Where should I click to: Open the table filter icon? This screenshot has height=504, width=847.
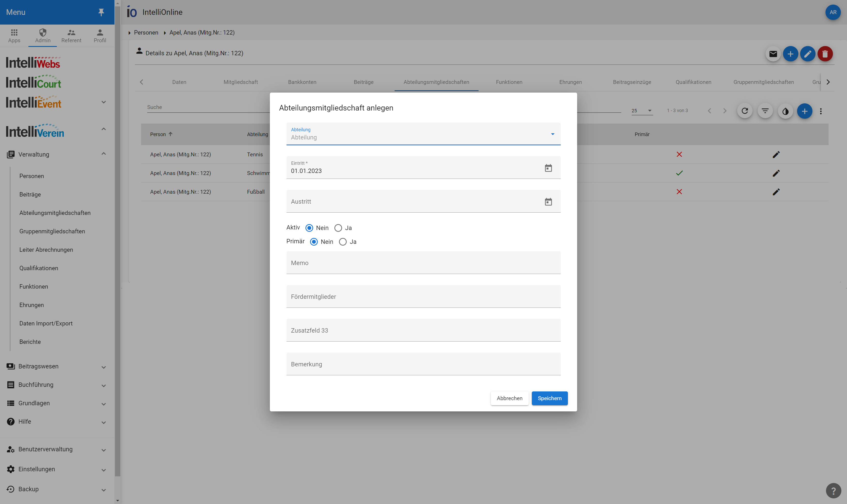click(x=765, y=111)
